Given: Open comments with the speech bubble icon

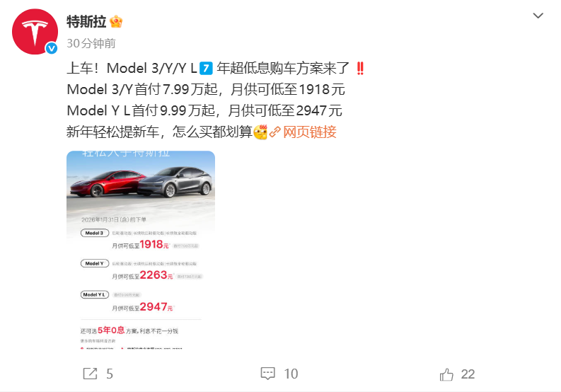Looking at the screenshot, I should (x=267, y=374).
